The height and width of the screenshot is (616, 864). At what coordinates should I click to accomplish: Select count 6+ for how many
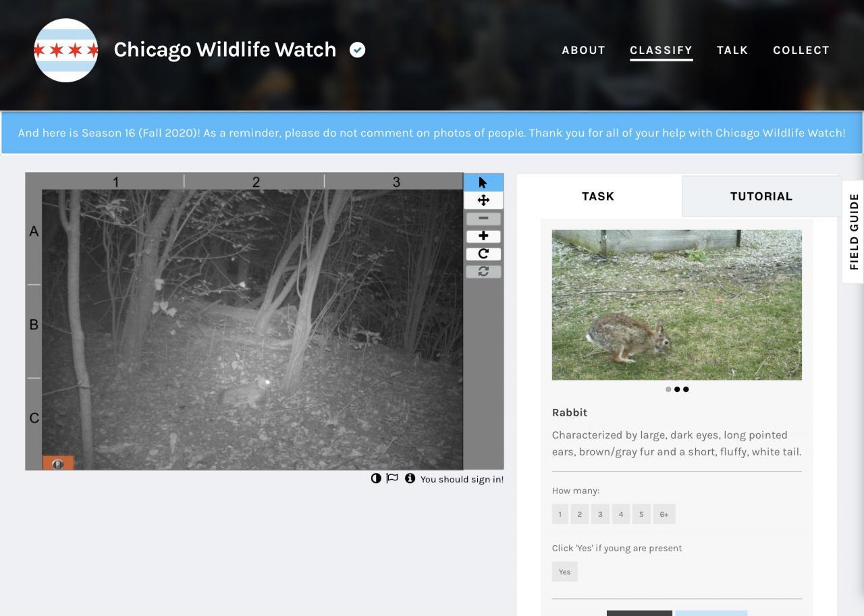(x=664, y=514)
